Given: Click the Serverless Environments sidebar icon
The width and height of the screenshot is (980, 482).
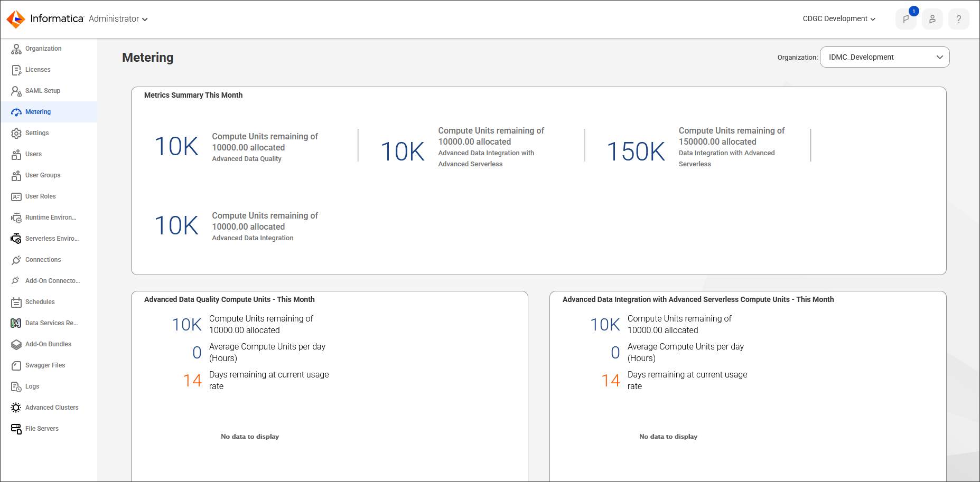Looking at the screenshot, I should [x=16, y=239].
